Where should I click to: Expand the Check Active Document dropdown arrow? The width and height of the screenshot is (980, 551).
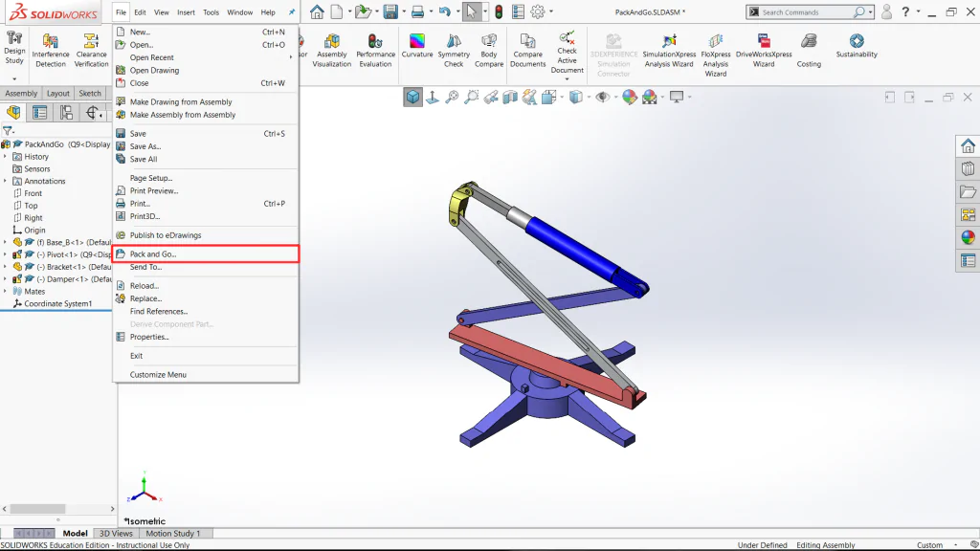[x=567, y=78]
